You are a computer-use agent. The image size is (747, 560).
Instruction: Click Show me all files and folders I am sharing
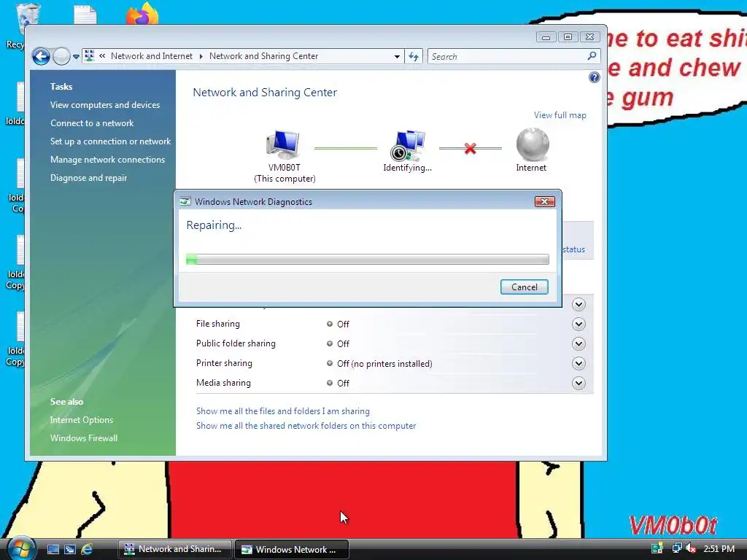(x=282, y=411)
